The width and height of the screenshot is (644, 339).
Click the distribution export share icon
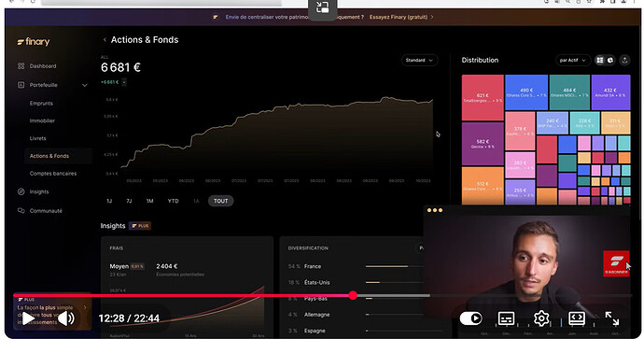pyautogui.click(x=624, y=61)
